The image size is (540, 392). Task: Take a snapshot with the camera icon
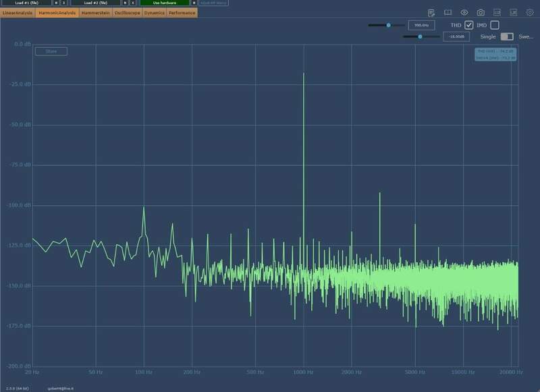point(481,13)
